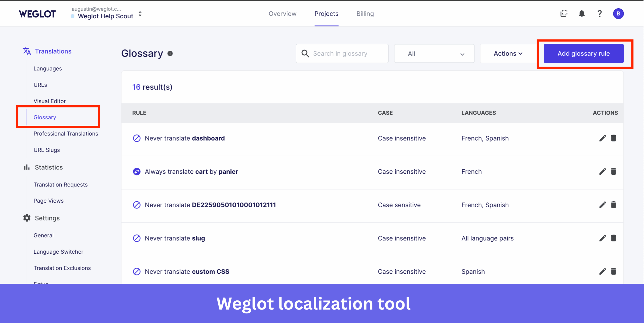The image size is (644, 323).
Task: Edit the custom CSS rule
Action: (602, 271)
